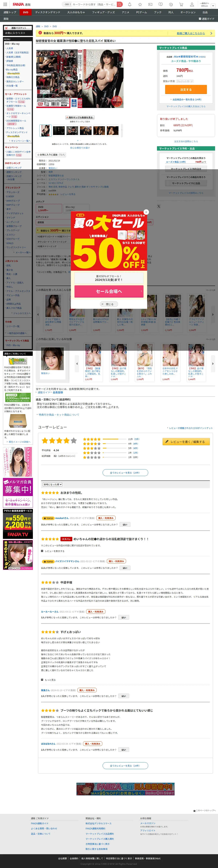218x868 pixels.
Task: Open メールマガジン footer link
Action: [148, 823]
